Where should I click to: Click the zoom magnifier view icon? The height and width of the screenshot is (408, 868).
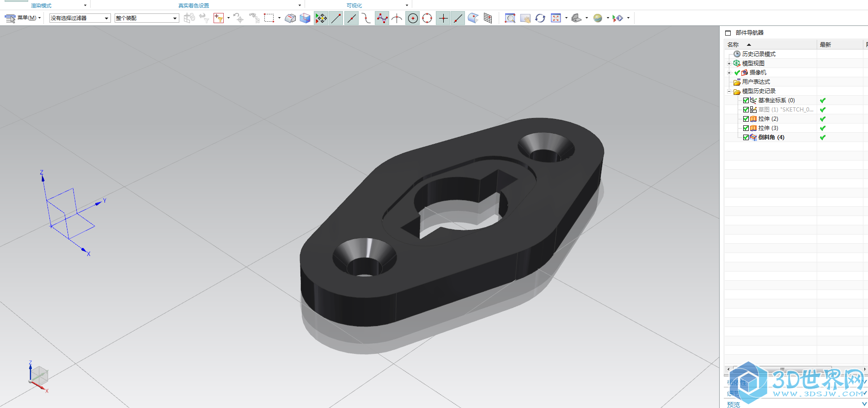click(510, 18)
